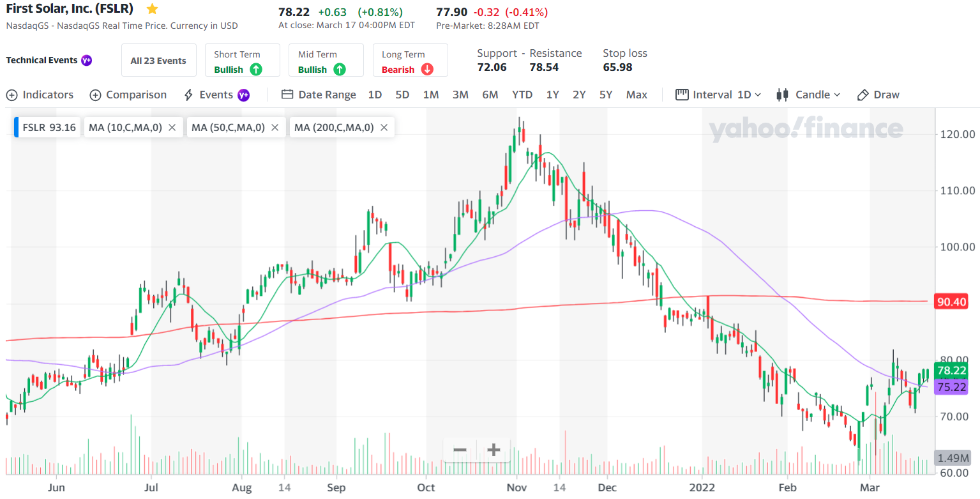Click the resistance value 78.54
980x499 pixels.
(x=544, y=67)
